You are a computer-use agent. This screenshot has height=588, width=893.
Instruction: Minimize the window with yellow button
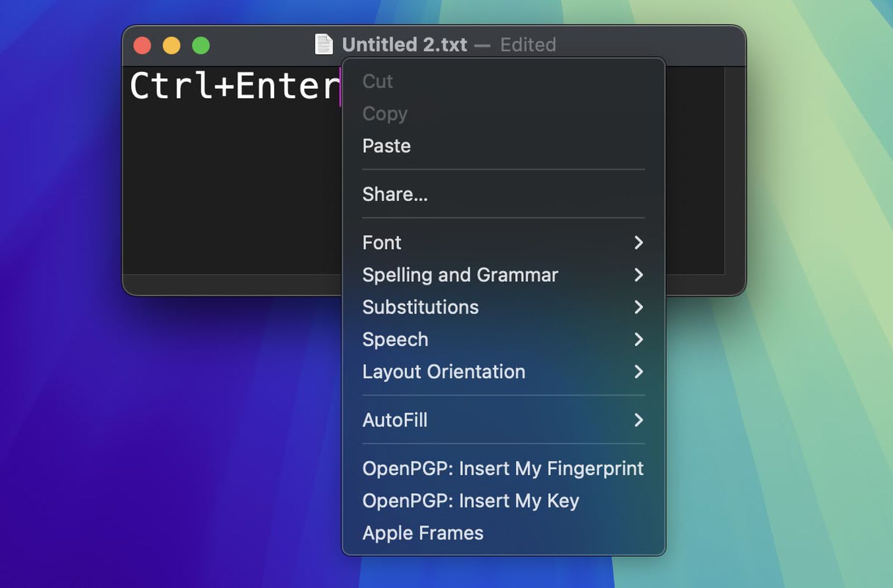(x=171, y=45)
